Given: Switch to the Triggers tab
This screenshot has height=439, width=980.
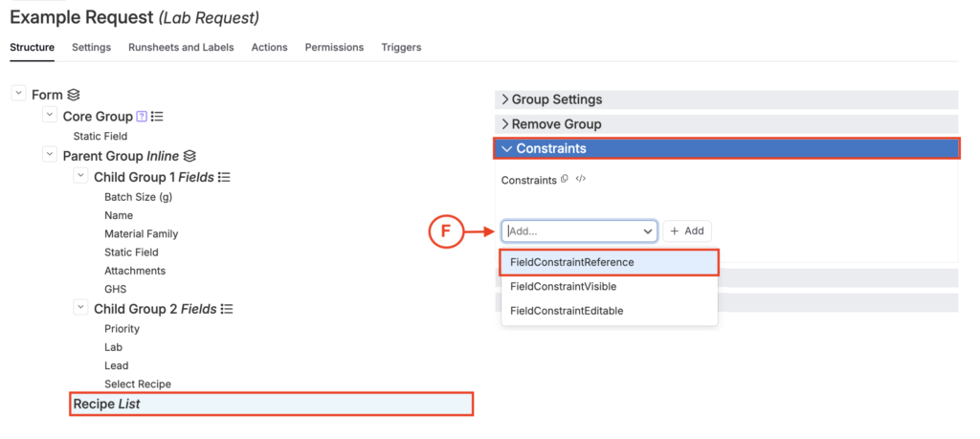Looking at the screenshot, I should (401, 48).
